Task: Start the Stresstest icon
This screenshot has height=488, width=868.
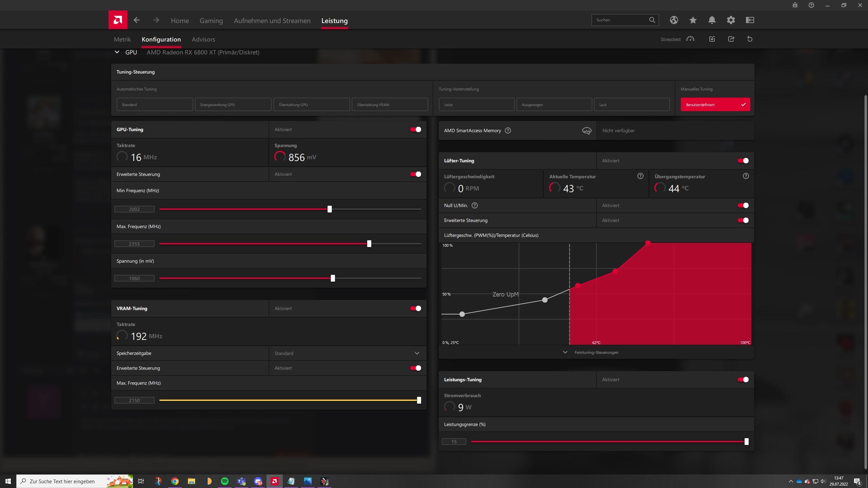Action: click(x=690, y=39)
